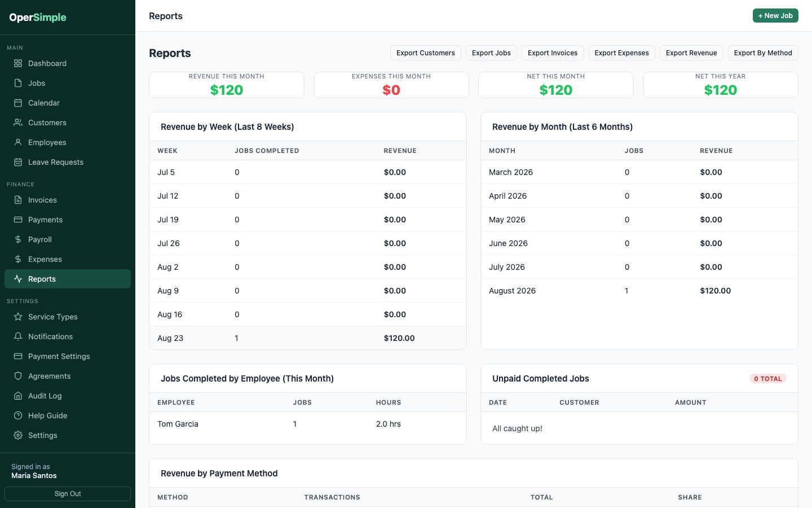The height and width of the screenshot is (508, 812).
Task: Open Settings in the sidebar
Action: tap(68, 435)
